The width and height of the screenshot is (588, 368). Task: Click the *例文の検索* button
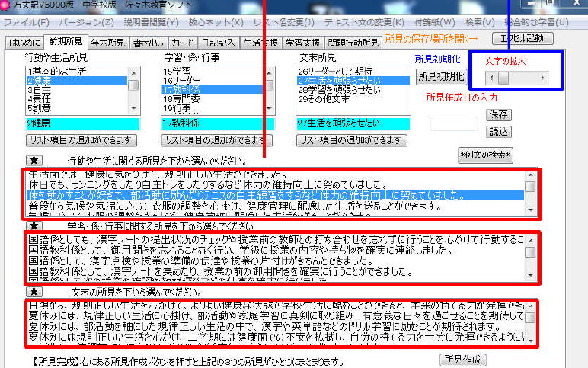[x=485, y=155]
